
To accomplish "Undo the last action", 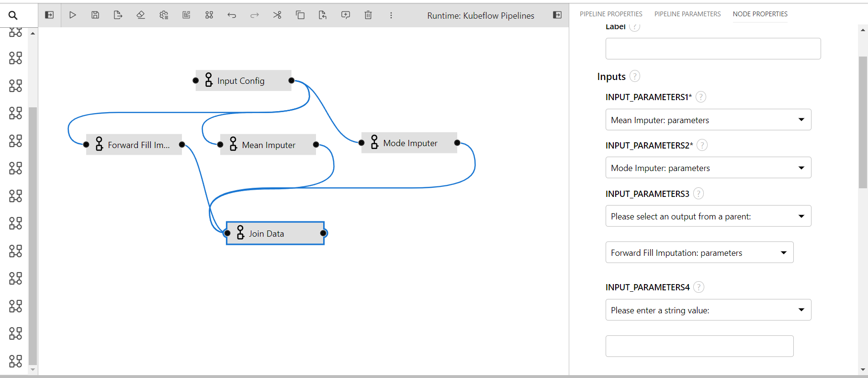I will (x=232, y=15).
